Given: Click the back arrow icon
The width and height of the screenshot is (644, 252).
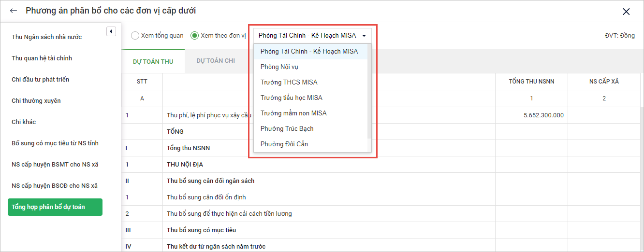Looking at the screenshot, I should pos(14,11).
